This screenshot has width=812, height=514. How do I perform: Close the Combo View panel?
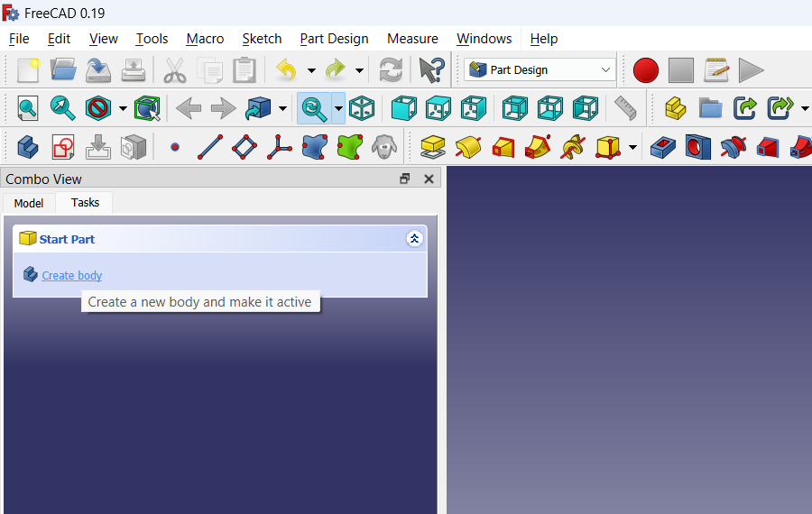(429, 179)
